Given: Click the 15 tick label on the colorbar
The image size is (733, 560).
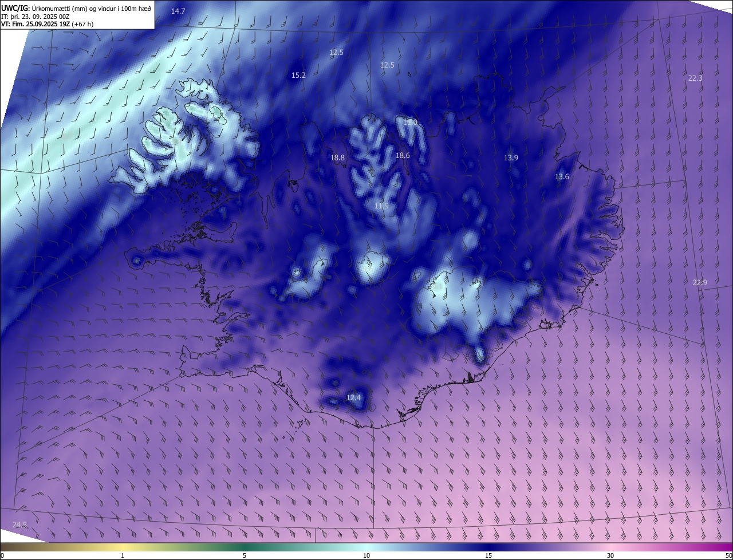Looking at the screenshot, I should 488,555.
